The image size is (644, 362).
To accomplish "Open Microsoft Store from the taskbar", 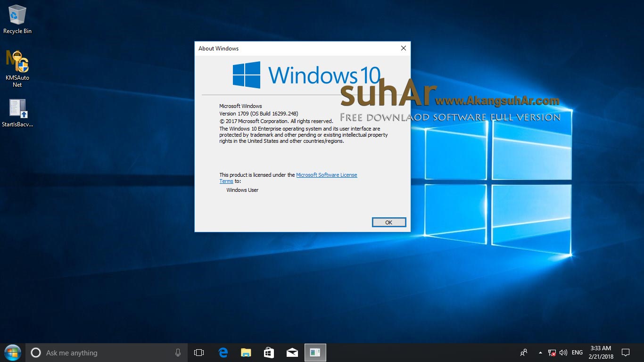I will point(269,353).
